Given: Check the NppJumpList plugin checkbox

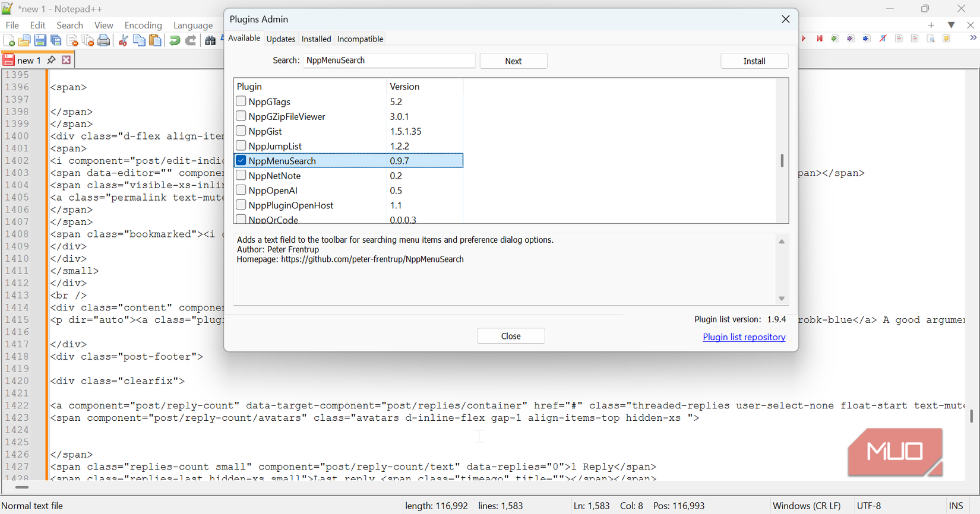Looking at the screenshot, I should coord(241,146).
